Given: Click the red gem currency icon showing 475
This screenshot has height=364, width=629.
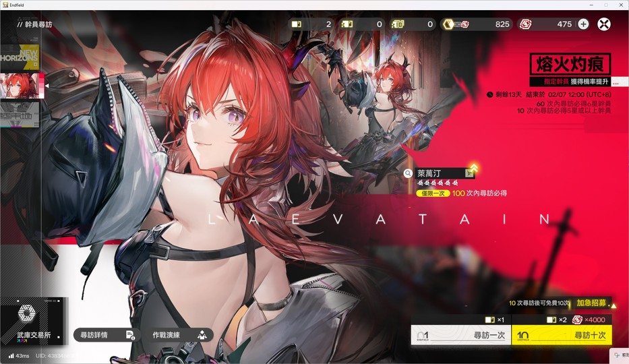Looking at the screenshot, I should [x=526, y=24].
